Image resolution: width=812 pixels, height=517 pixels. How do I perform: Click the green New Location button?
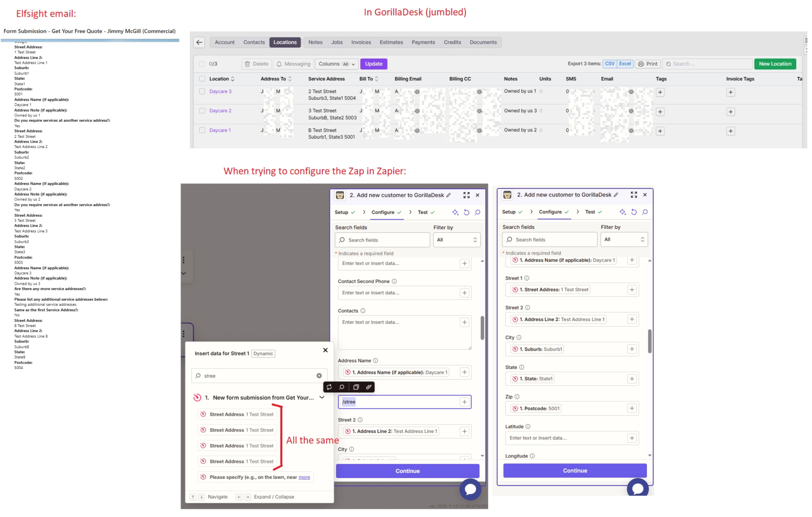pyautogui.click(x=775, y=64)
